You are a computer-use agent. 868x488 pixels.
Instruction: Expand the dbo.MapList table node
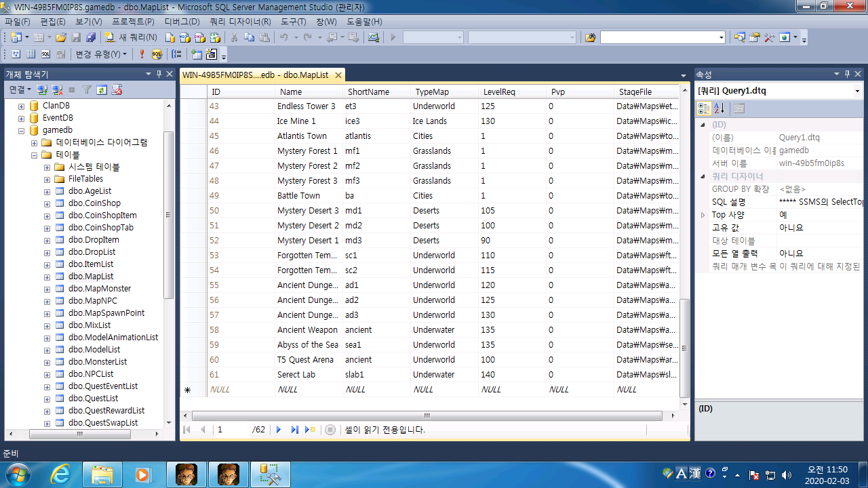[x=47, y=277]
